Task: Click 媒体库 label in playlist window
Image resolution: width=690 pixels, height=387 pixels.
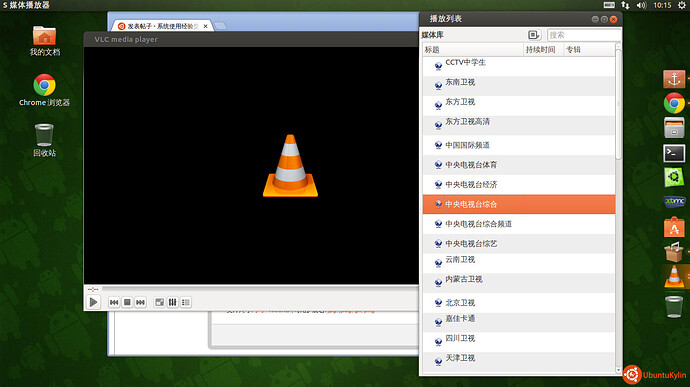Action: pos(433,35)
